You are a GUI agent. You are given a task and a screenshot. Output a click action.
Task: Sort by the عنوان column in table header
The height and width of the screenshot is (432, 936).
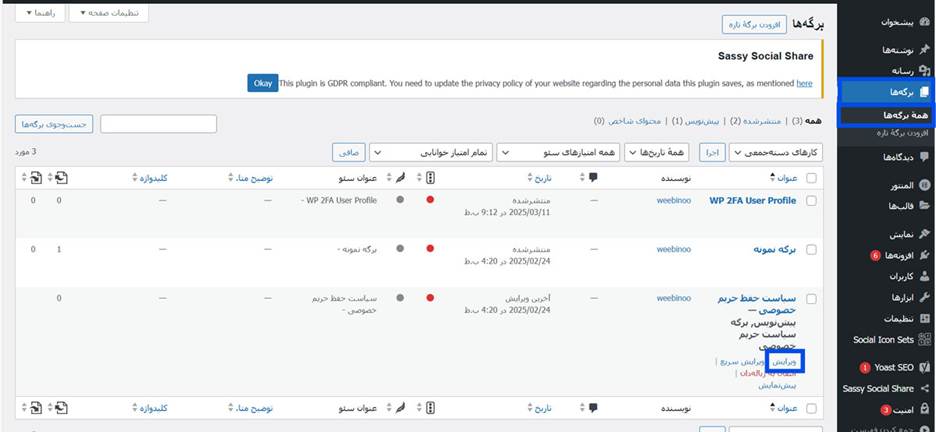(x=785, y=178)
